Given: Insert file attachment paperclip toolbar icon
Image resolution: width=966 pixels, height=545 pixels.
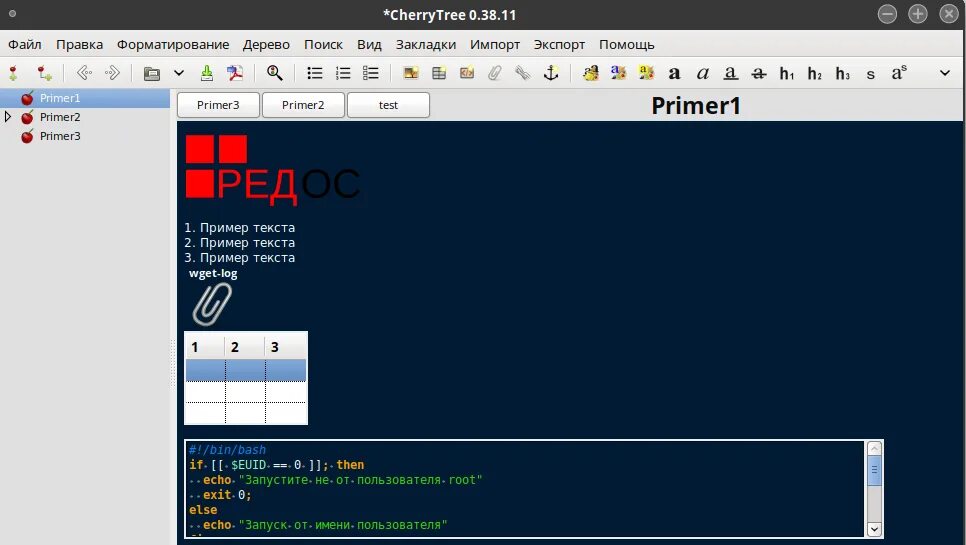Looking at the screenshot, I should (495, 73).
